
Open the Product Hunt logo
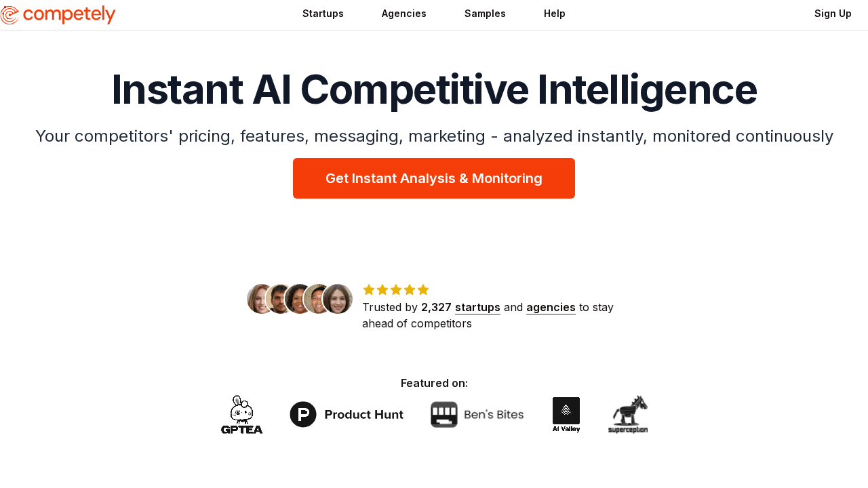tap(347, 414)
